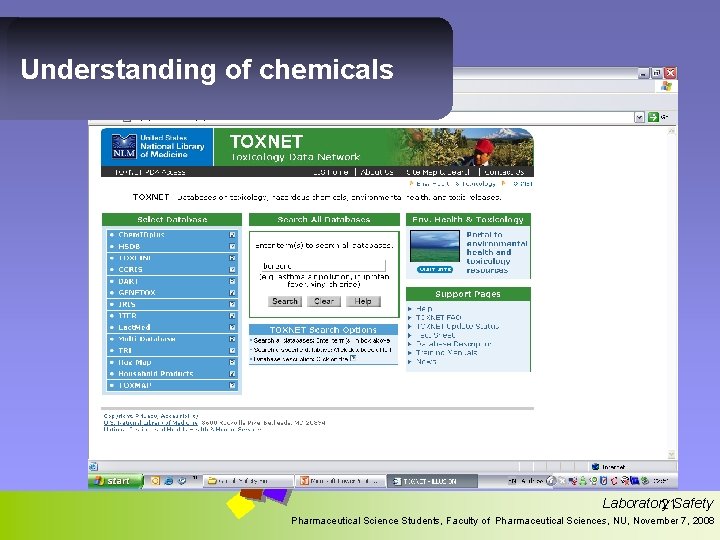Click the green Go arrow beside address bar
Screen dimensions: 720x540
pyautogui.click(x=653, y=117)
